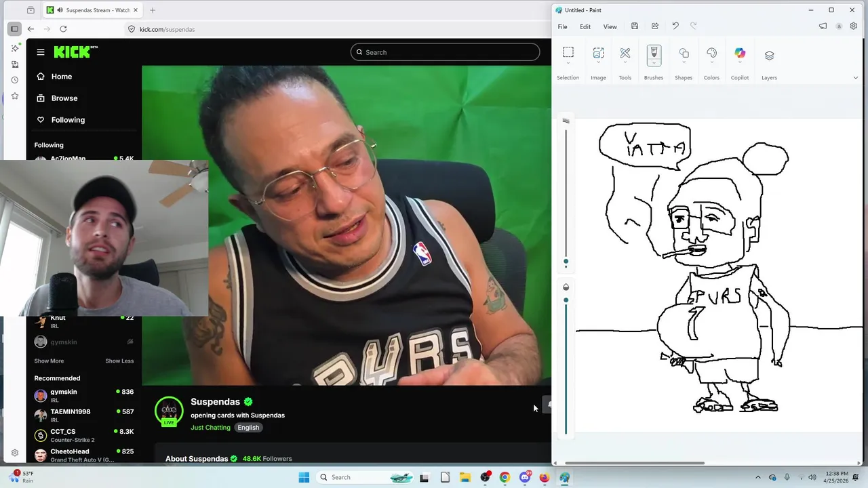Image resolution: width=868 pixels, height=488 pixels.
Task: Adjust the brush size slider in Paint
Action: coord(566,262)
